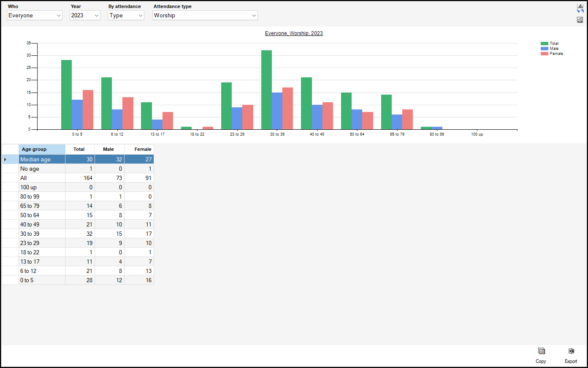The height and width of the screenshot is (368, 588).
Task: Click the pink Female legend swatch
Action: 545,54
